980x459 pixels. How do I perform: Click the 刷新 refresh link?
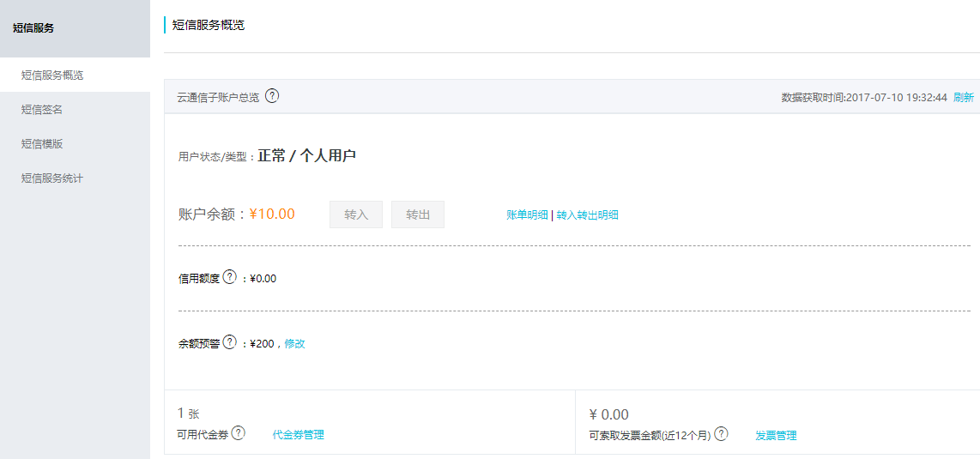(x=963, y=98)
